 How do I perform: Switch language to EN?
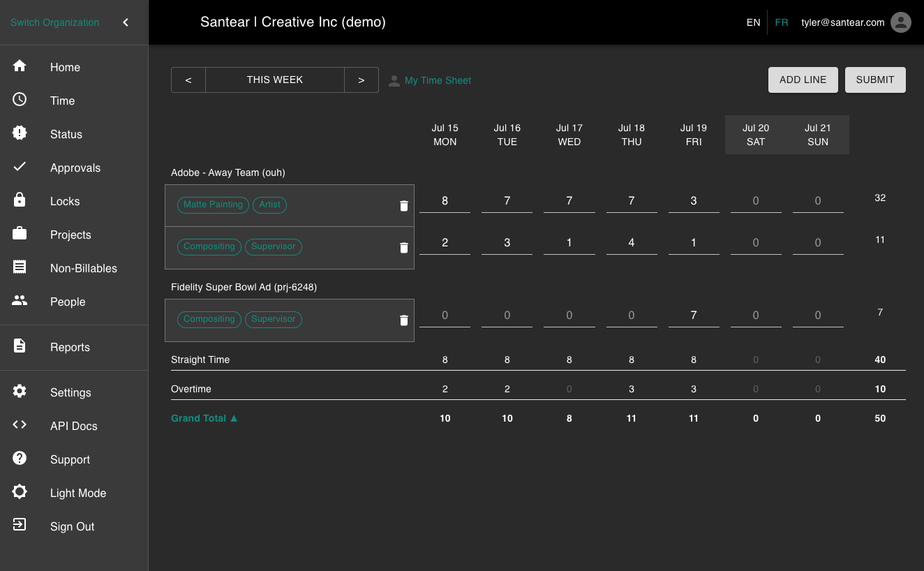753,22
